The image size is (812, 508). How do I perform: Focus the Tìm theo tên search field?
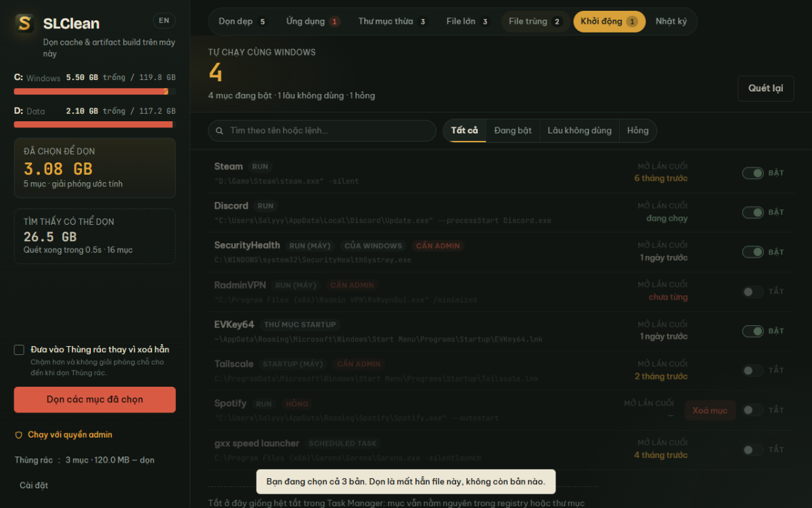coord(322,131)
